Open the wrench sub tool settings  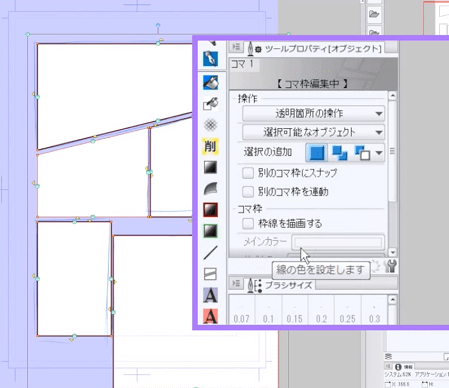[x=391, y=266]
